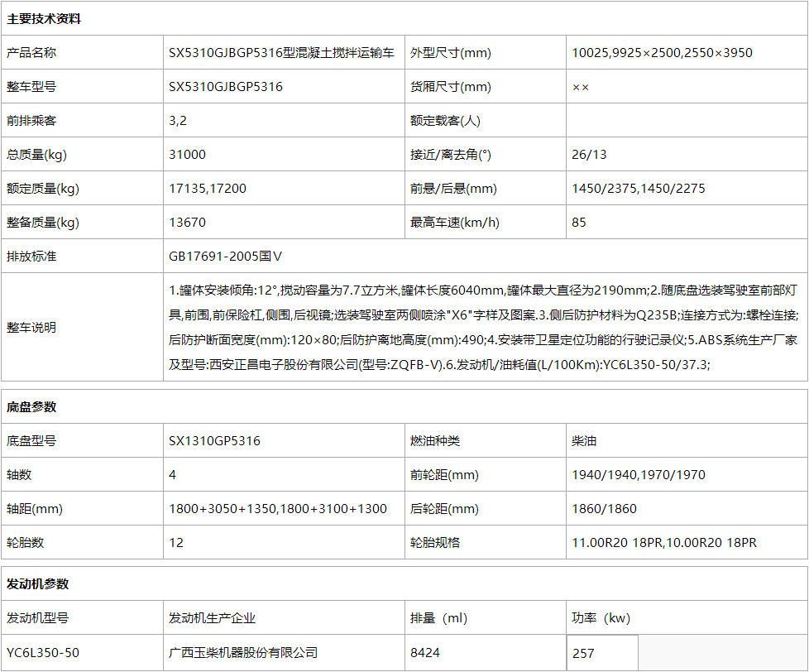The height and width of the screenshot is (672, 809).
Task: Click the 接近/离去角(°) label
Action: pyautogui.click(x=451, y=154)
